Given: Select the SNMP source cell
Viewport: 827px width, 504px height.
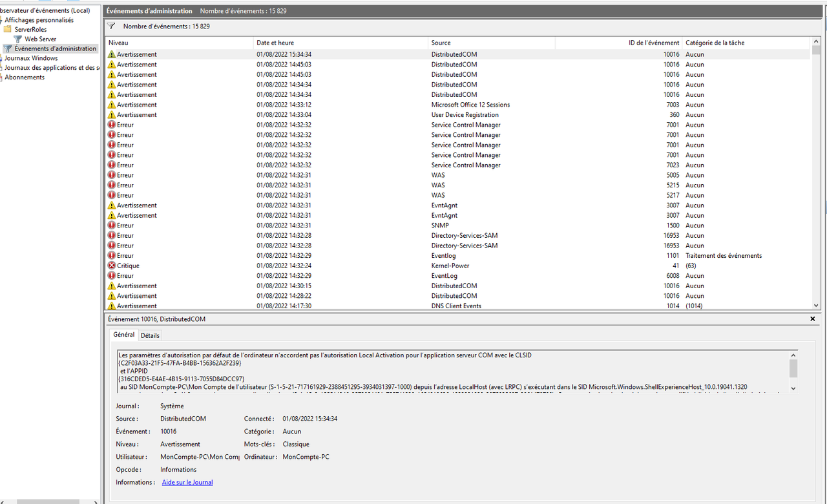Looking at the screenshot, I should pos(439,226).
